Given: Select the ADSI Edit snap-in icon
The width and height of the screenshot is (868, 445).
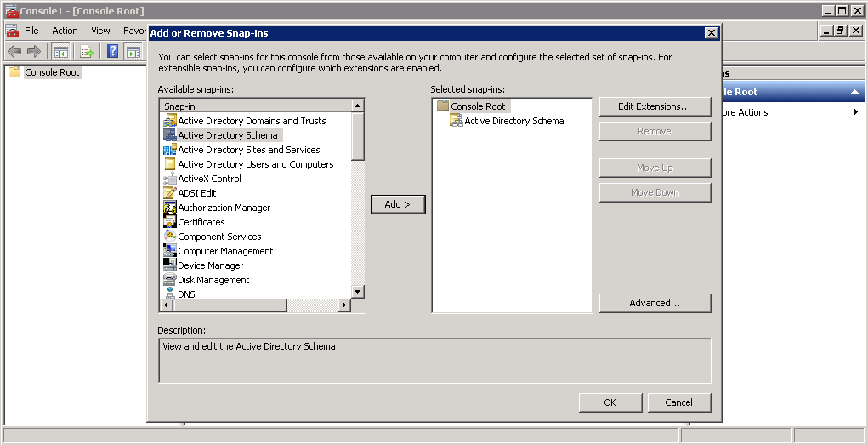Looking at the screenshot, I should click(x=169, y=193).
